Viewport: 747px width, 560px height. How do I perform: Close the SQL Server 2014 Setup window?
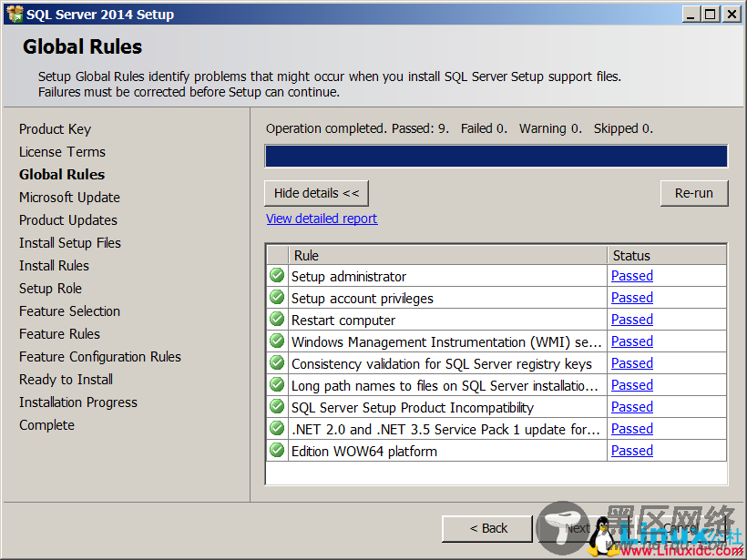pyautogui.click(x=732, y=14)
